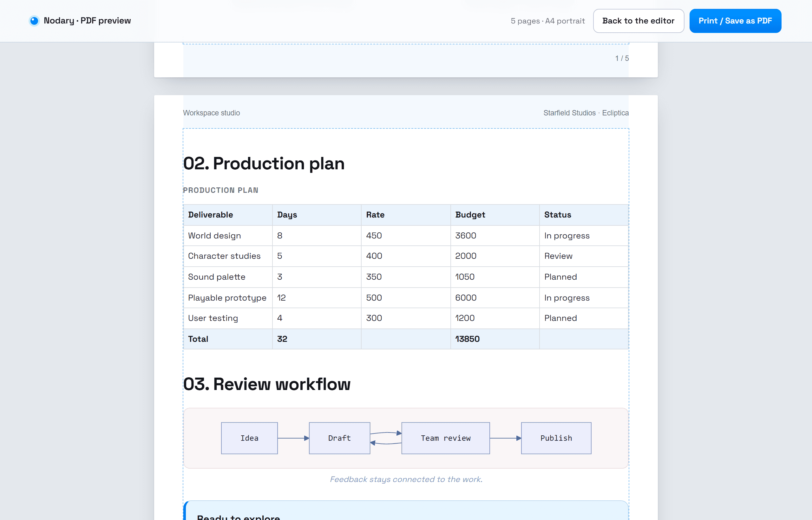812x520 pixels.
Task: Click the 'Playable prototype' cell
Action: [x=228, y=298]
